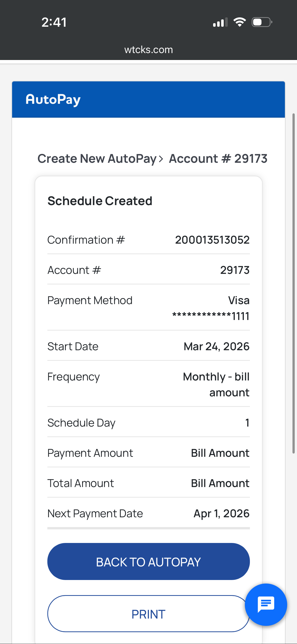The image size is (297, 644).
Task: Tap the Account # 29173 breadcrumb text
Action: click(x=218, y=159)
